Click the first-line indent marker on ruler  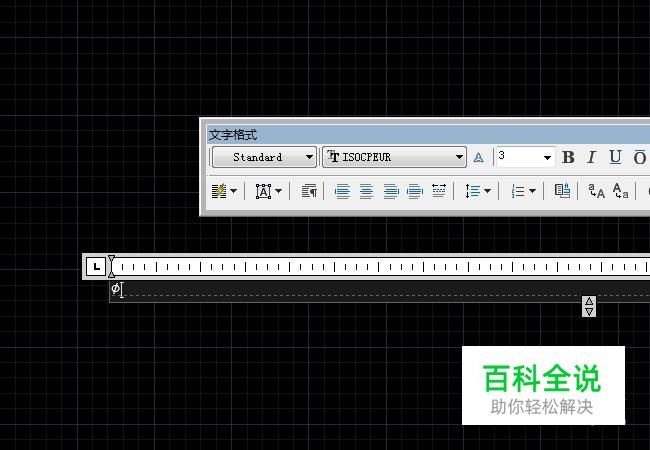coord(112,260)
